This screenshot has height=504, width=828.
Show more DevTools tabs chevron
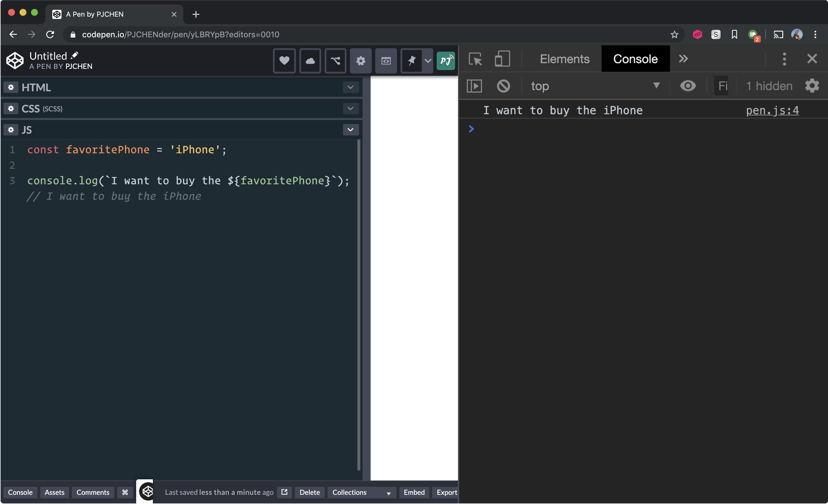(683, 59)
